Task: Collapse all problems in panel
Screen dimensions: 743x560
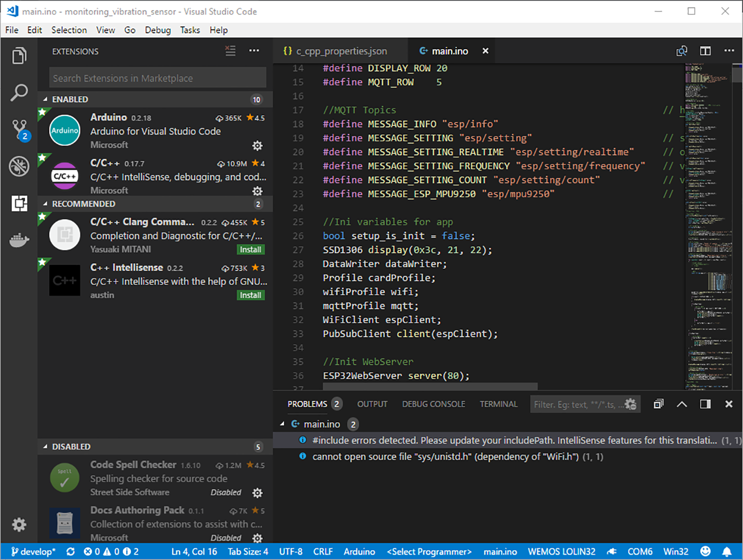Action: pyautogui.click(x=658, y=404)
